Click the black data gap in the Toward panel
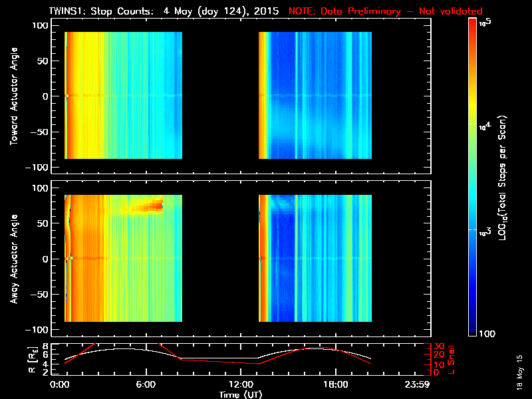 pos(220,95)
